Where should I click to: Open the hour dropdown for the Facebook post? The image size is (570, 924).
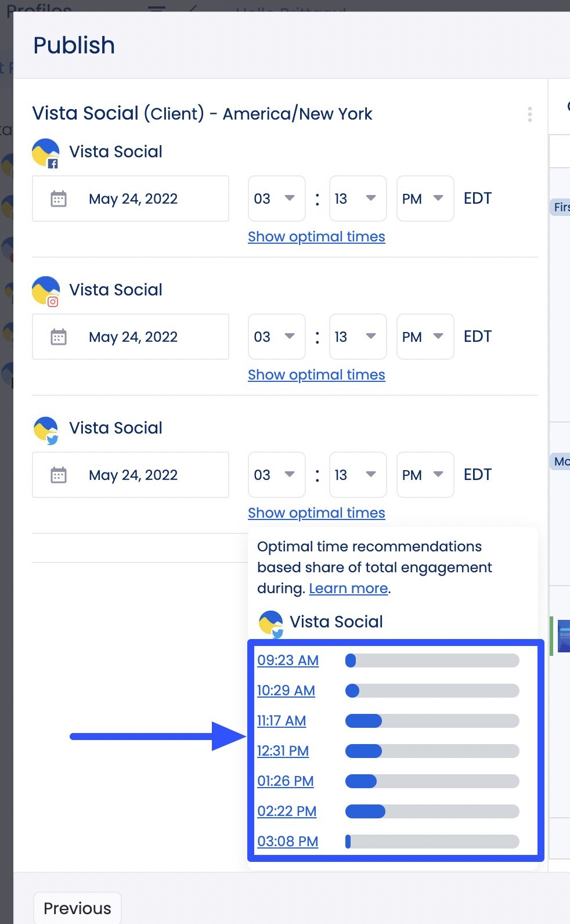pos(276,198)
